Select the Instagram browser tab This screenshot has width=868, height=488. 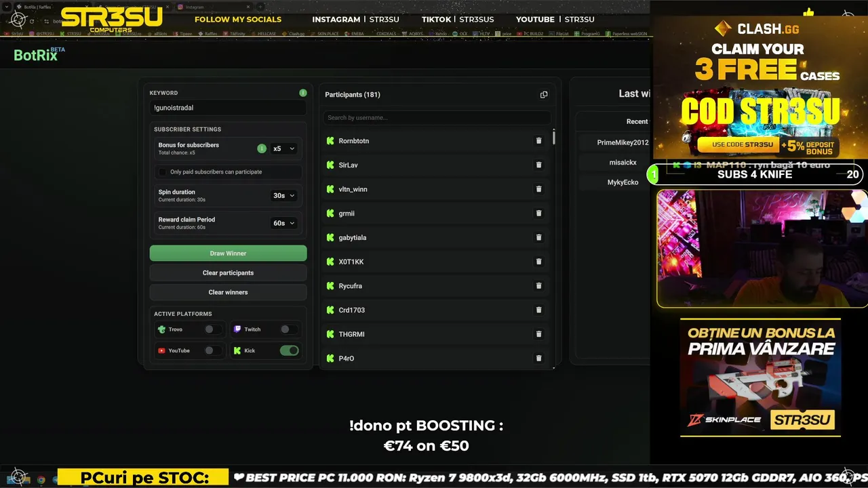coord(203,7)
